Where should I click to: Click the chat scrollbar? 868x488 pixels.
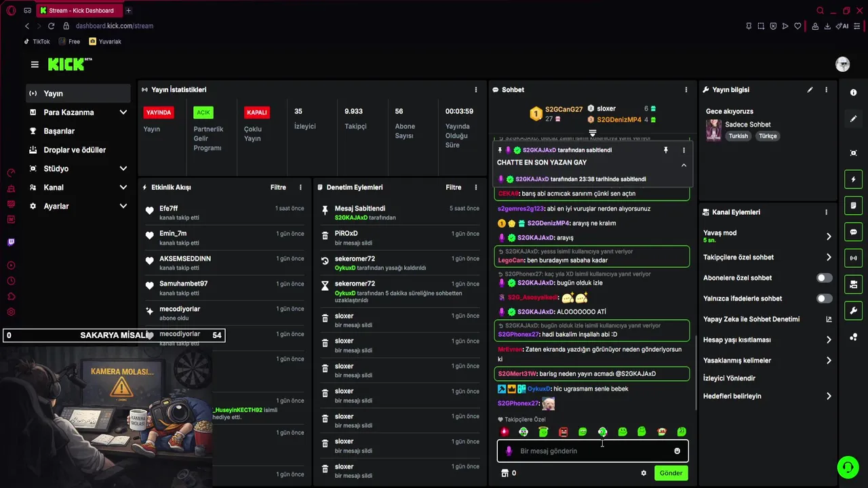[x=696, y=371]
